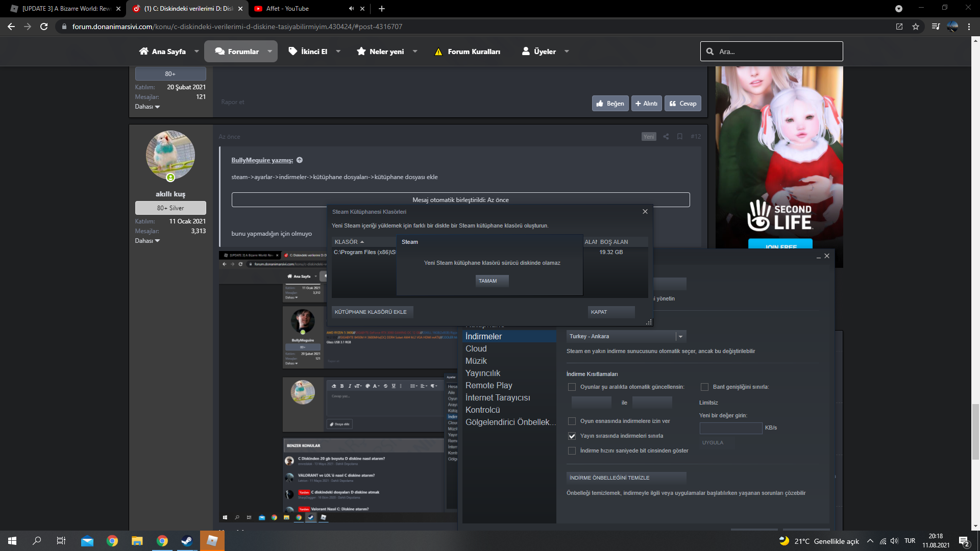Open volume control in system tray
Screen dimensions: 980x551
click(x=894, y=541)
